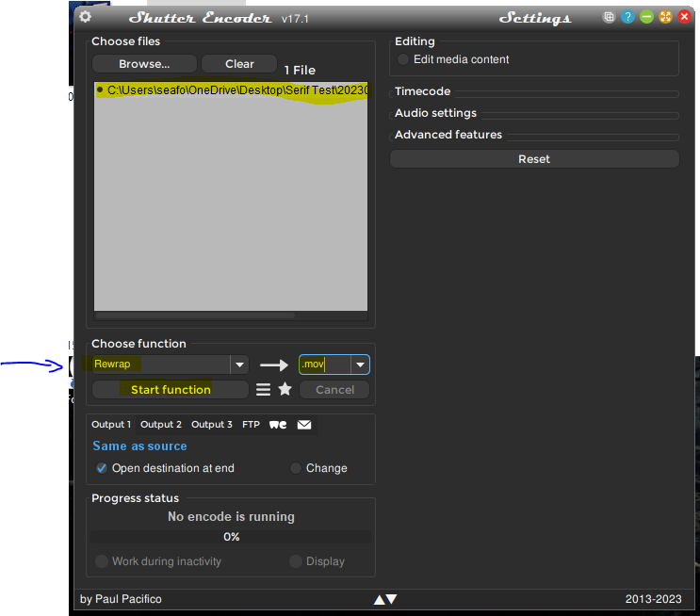The height and width of the screenshot is (616, 700).
Task: Click the '2013-2023' footer text
Action: click(653, 599)
